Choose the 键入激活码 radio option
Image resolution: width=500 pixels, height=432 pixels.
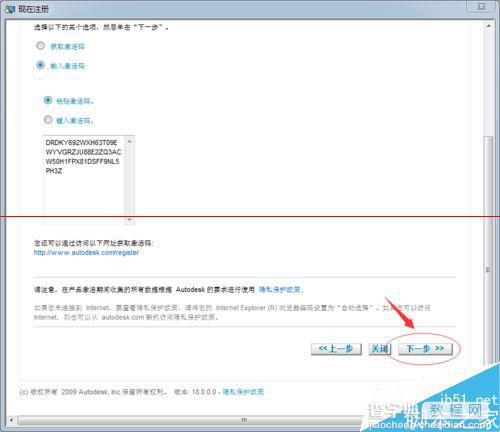coord(48,119)
